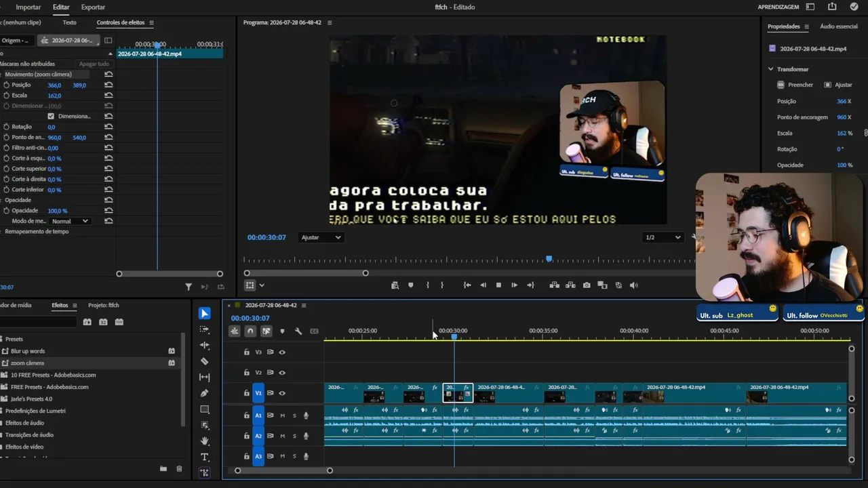The height and width of the screenshot is (488, 868).
Task: Click the Apagar tudo button
Action: point(94,64)
